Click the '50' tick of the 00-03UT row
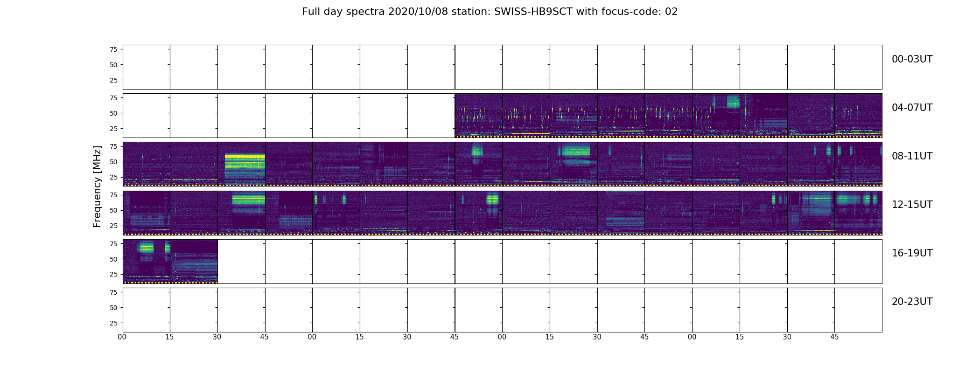The image size is (980, 373). pos(113,65)
